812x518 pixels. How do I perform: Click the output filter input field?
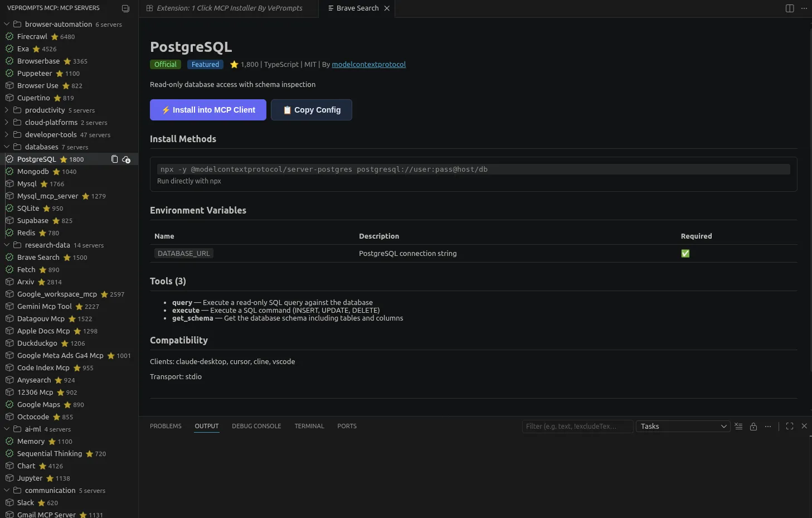pos(577,427)
